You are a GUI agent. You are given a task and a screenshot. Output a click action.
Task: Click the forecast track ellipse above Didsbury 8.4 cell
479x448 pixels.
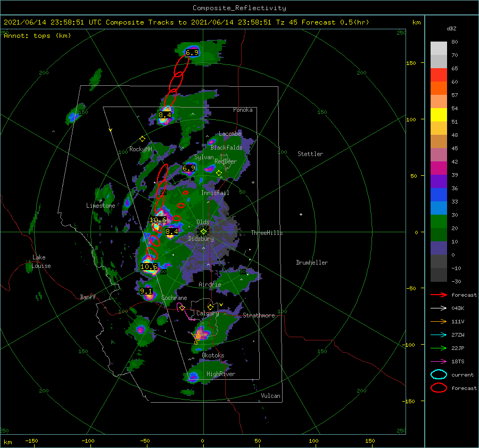[177, 218]
